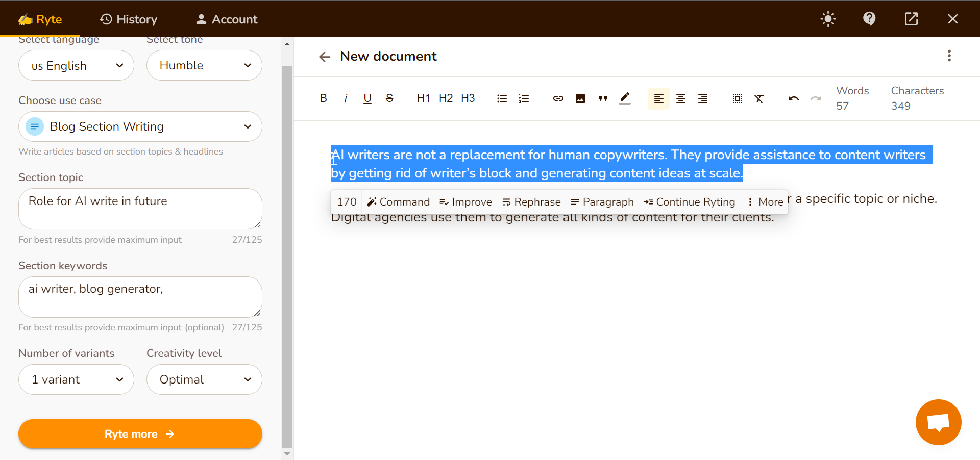Clear formatting on the selected text

(x=759, y=98)
